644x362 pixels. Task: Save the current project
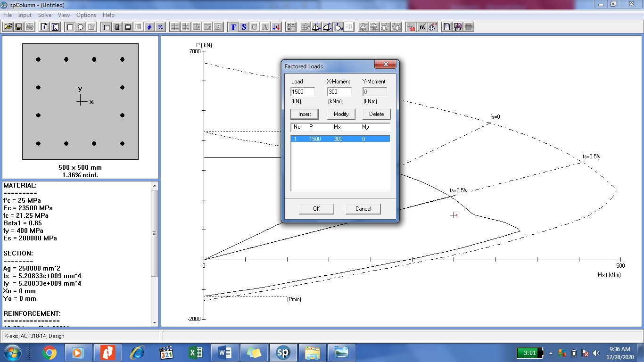(x=19, y=27)
